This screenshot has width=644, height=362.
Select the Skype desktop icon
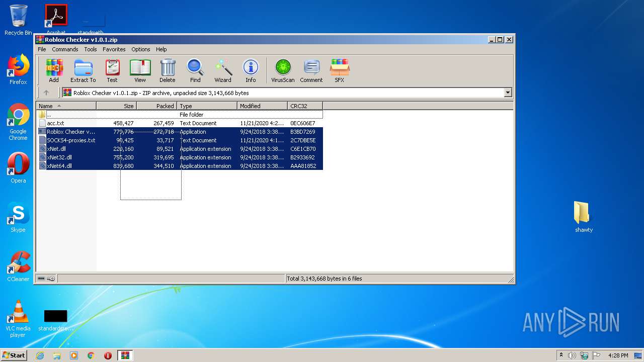(18, 217)
